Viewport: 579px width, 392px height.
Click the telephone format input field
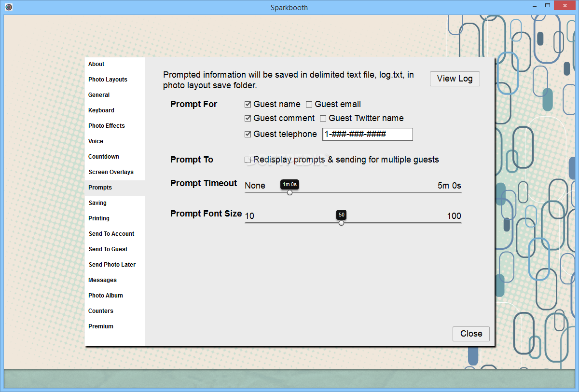point(368,134)
